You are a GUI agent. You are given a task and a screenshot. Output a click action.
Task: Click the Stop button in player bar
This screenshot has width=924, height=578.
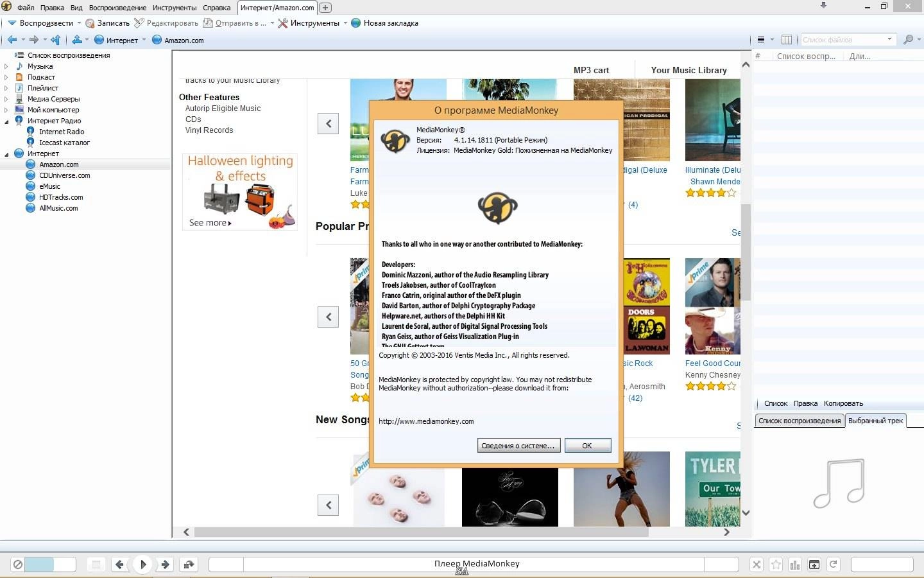(x=96, y=565)
